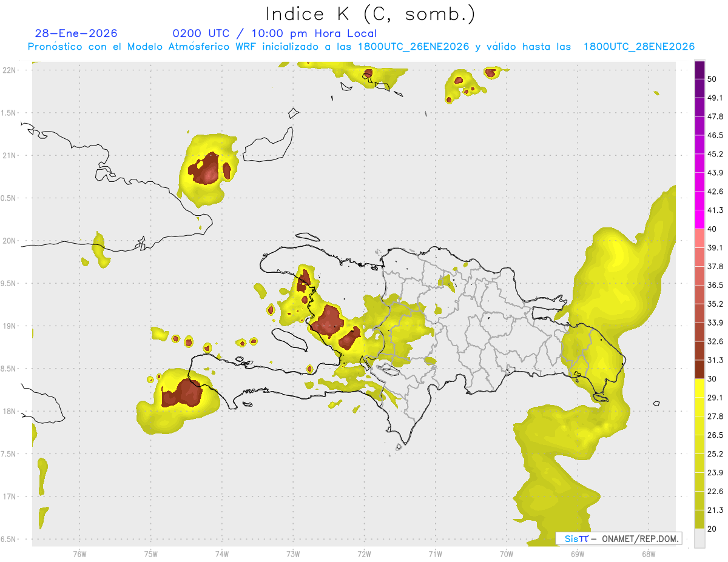Click the '1800UTC_26ENE2026' initialization time
Viewport: 728px width, 562px height.
pyautogui.click(x=414, y=47)
